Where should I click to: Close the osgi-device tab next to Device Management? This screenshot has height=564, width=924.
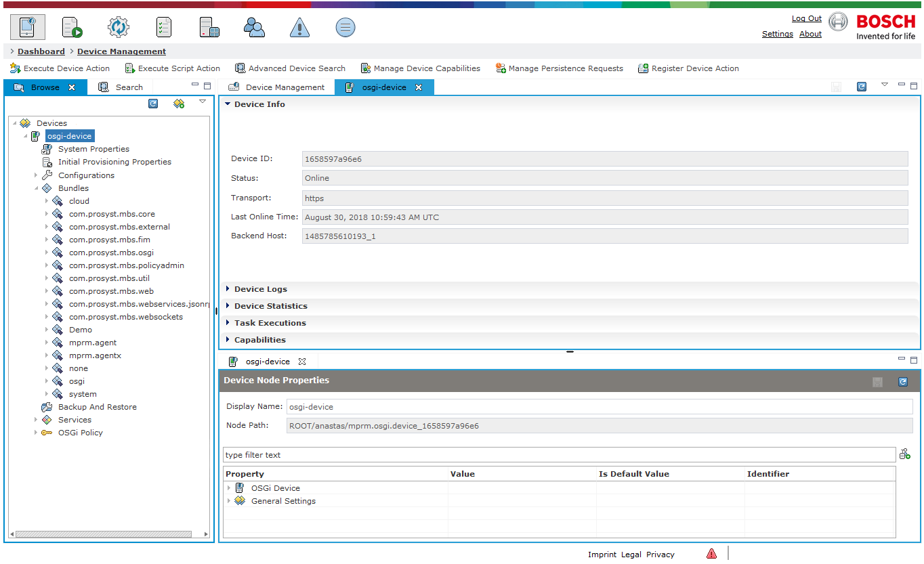pyautogui.click(x=419, y=87)
